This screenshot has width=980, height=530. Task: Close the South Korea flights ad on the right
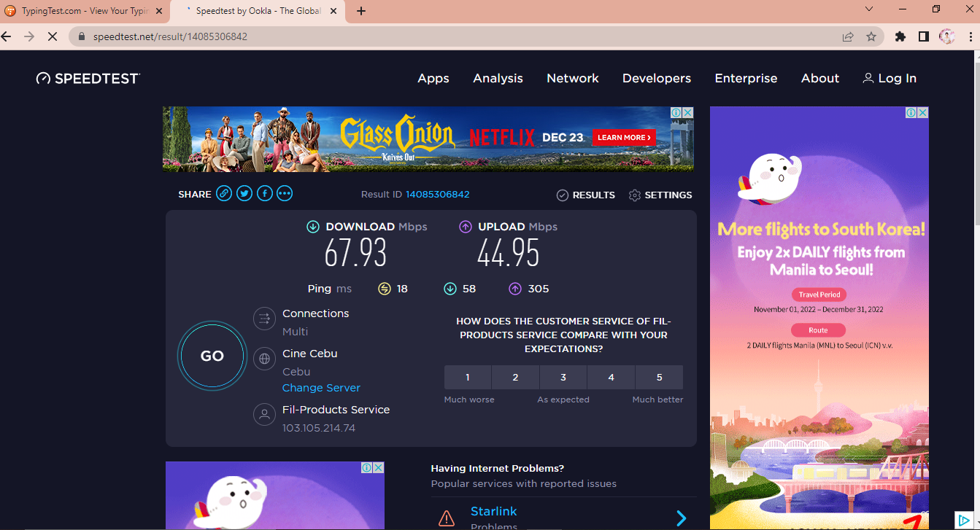922,112
